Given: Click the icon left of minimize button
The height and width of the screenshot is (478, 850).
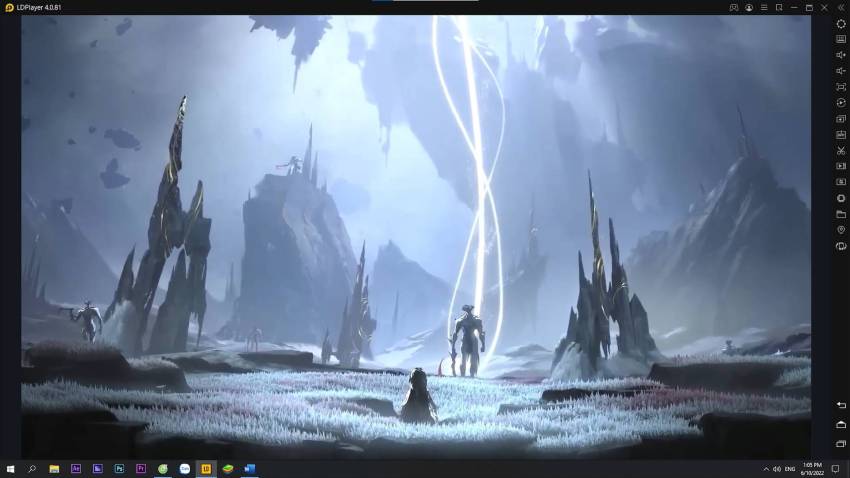Looking at the screenshot, I should click(x=779, y=8).
